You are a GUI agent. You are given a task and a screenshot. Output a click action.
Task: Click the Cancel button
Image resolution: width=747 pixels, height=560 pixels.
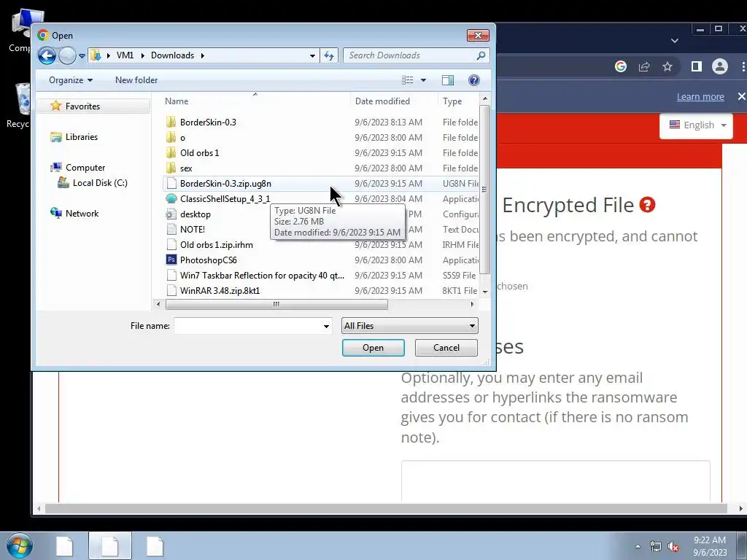446,348
